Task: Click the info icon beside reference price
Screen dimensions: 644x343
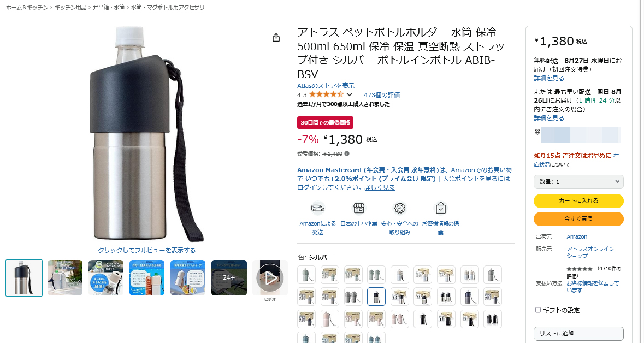Action: click(347, 153)
